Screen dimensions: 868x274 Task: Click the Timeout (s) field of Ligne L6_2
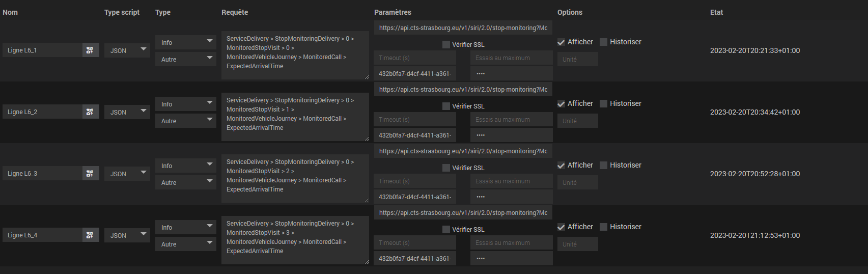(x=415, y=120)
